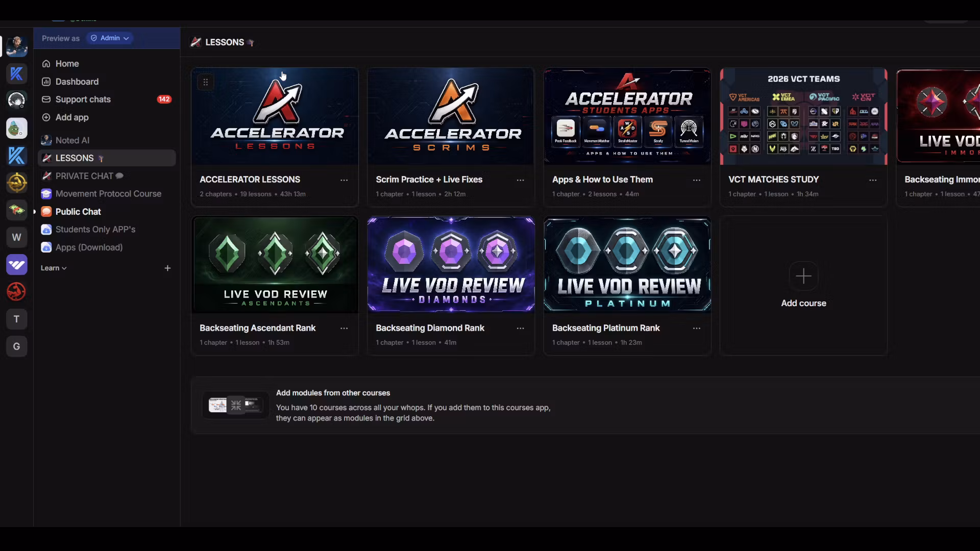Click the Support chats envelope icon
Viewport: 980px width, 551px height.
tap(46, 99)
